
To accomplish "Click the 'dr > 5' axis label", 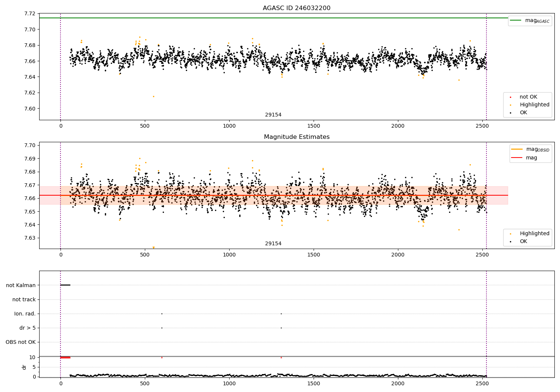I will pos(28,328).
